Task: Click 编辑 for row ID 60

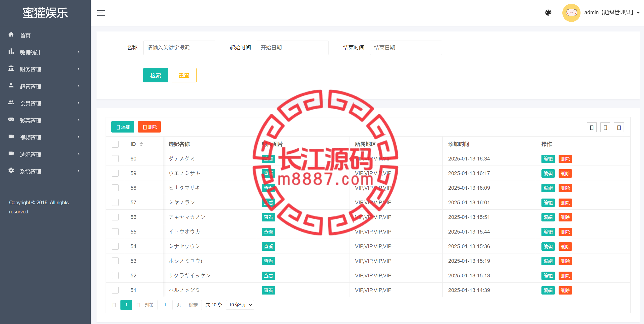Action: [548, 159]
